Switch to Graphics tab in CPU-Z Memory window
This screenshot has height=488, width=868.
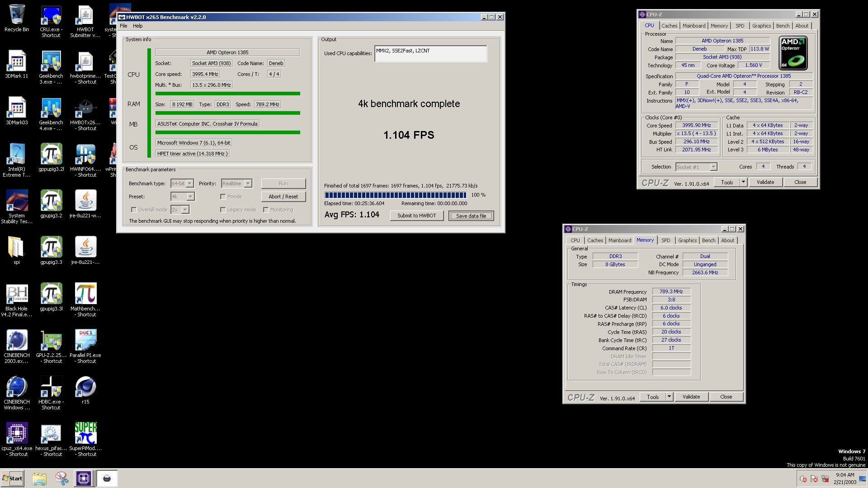(x=688, y=240)
